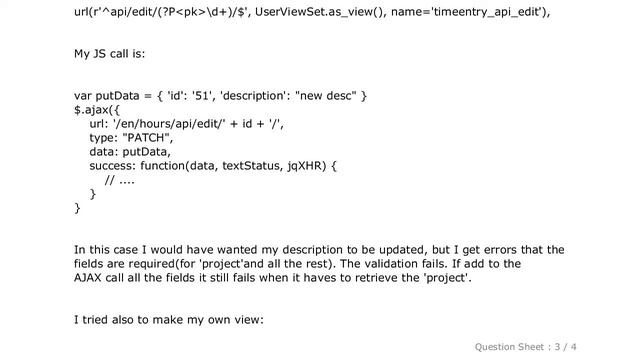Click the '$.ajax({' code line
The height and width of the screenshot is (360, 640).
97,110
